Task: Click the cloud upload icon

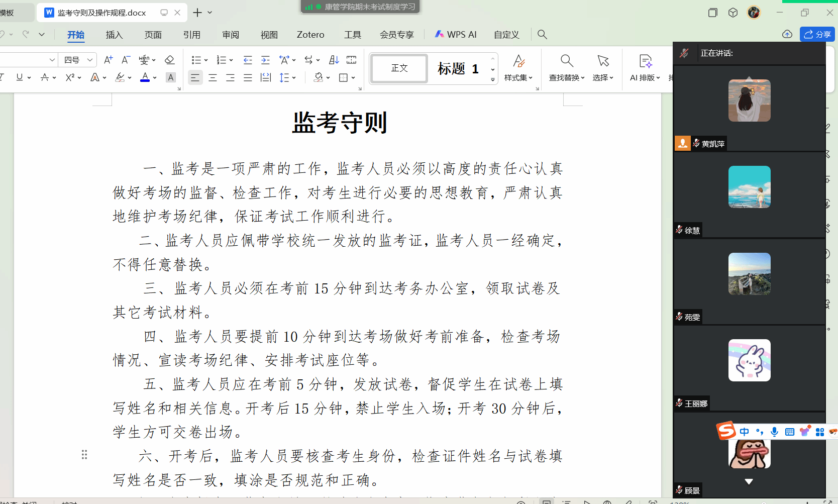Action: [787, 34]
